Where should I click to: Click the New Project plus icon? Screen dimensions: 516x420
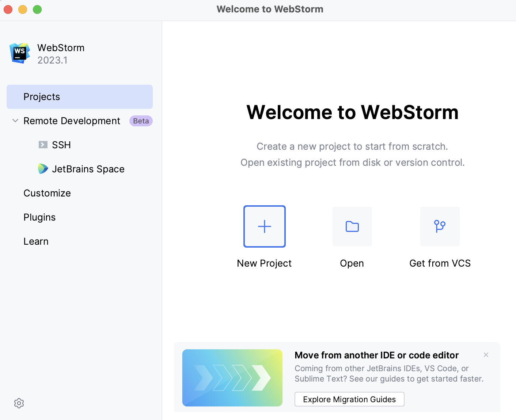pyautogui.click(x=265, y=226)
